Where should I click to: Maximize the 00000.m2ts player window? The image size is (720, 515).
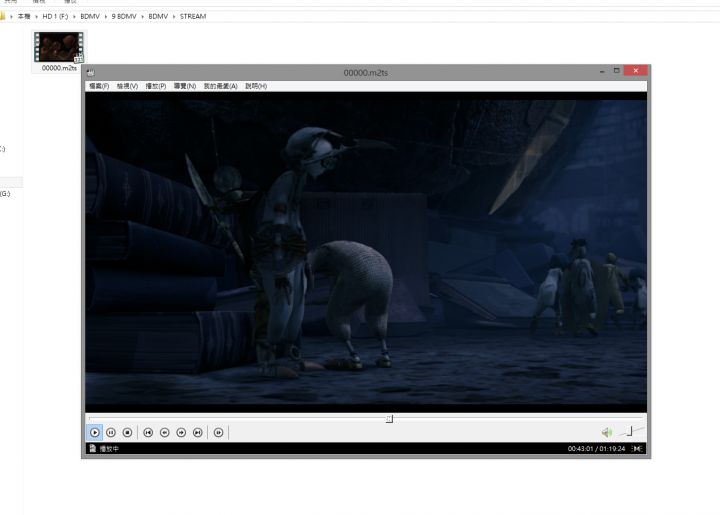tap(616, 71)
